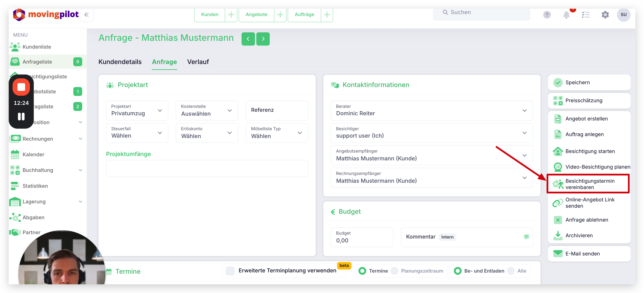Add a new Auftrag with plus icon

[x=327, y=15]
